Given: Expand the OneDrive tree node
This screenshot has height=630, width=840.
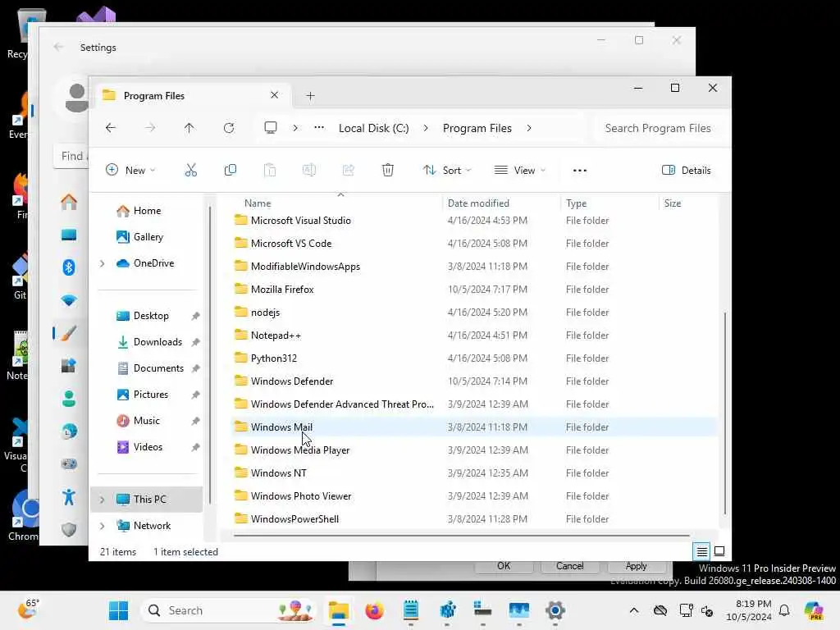Looking at the screenshot, I should pyautogui.click(x=103, y=263).
